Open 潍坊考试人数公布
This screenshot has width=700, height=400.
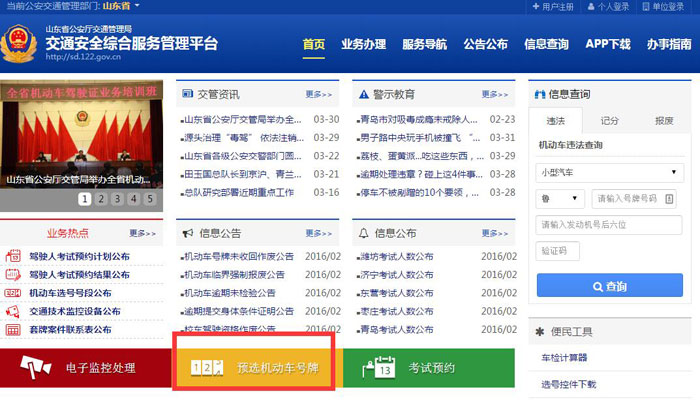point(396,256)
